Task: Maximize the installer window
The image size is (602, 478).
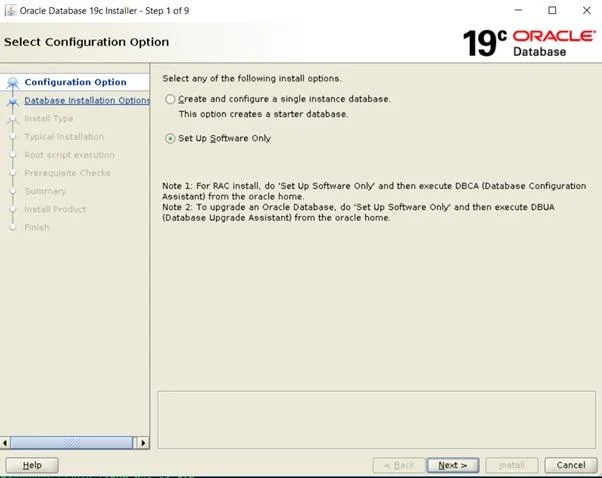Action: click(x=551, y=10)
